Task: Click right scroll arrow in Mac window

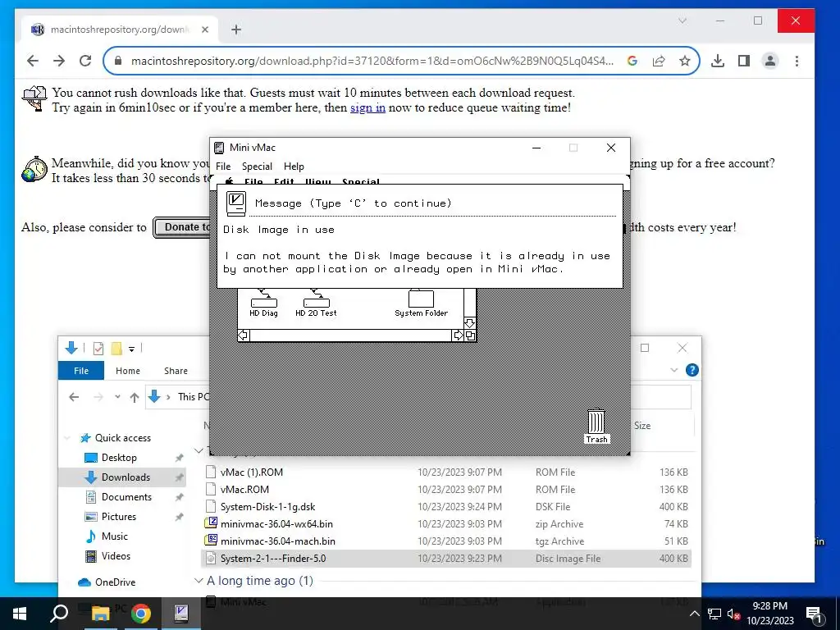Action: click(x=458, y=336)
